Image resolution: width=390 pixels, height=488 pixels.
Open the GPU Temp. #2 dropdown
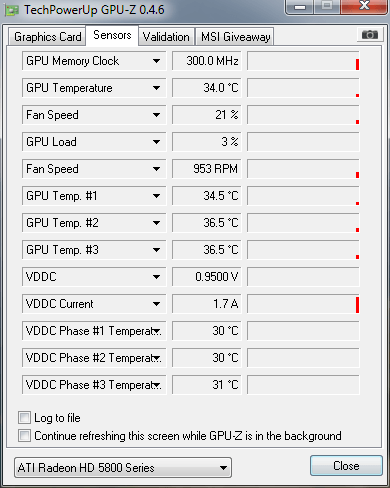pyautogui.click(x=94, y=223)
